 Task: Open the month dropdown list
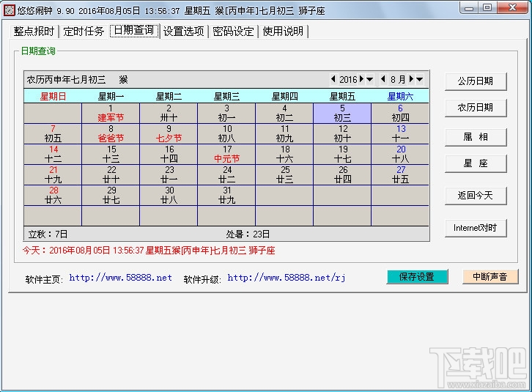[420, 79]
